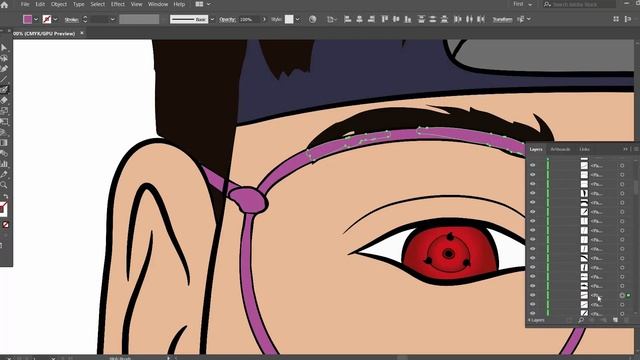
Task: Click the None color box in toolbar
Action: [x=6, y=224]
